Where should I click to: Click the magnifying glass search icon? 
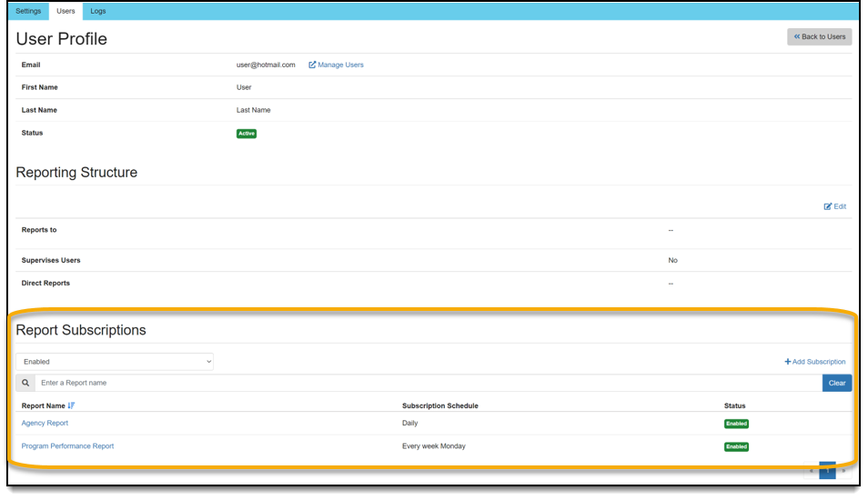pos(25,384)
